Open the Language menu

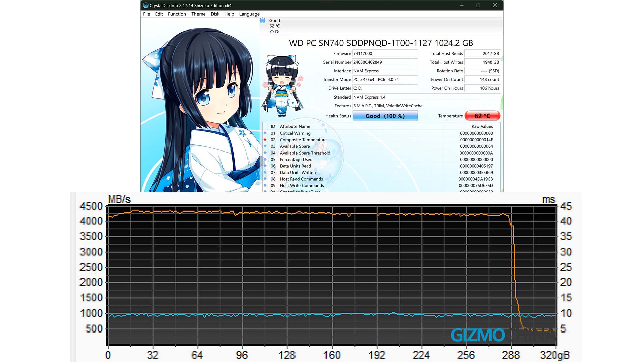point(249,14)
